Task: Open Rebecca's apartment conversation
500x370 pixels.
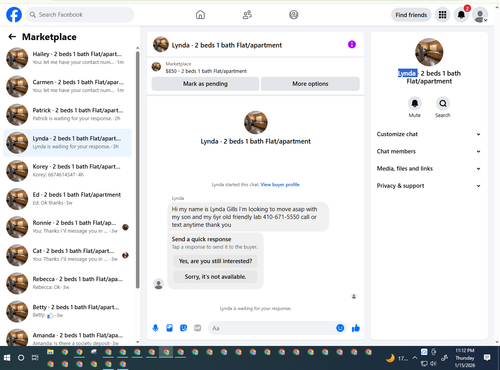Action: pos(67,283)
